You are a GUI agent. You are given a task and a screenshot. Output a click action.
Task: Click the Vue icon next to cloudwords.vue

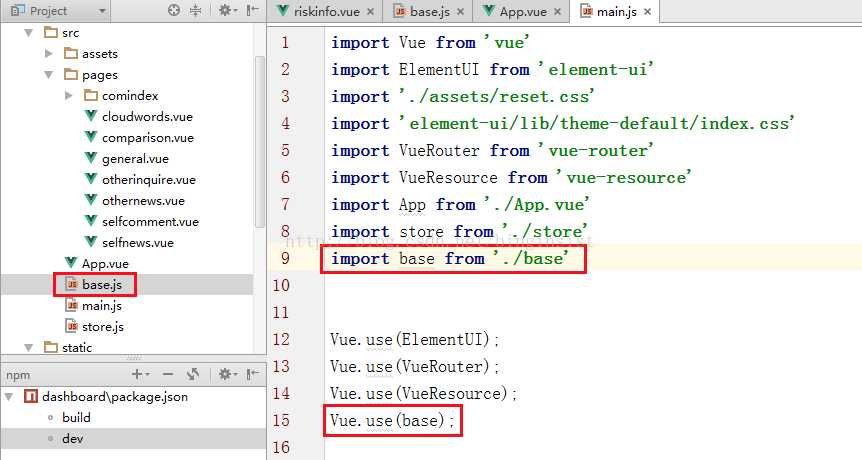(91, 116)
